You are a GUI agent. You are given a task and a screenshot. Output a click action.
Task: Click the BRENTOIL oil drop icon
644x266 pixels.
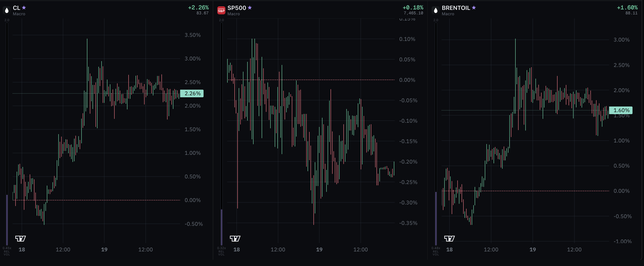[x=435, y=10]
